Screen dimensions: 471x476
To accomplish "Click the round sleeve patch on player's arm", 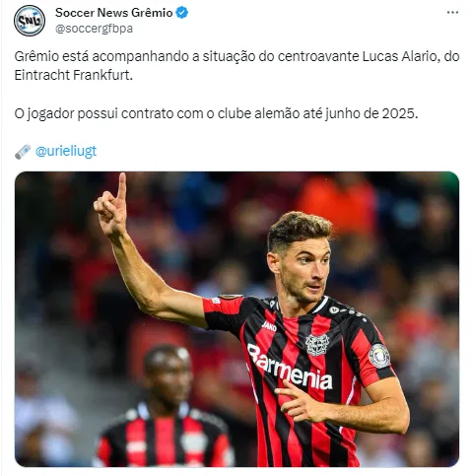I will (379, 356).
